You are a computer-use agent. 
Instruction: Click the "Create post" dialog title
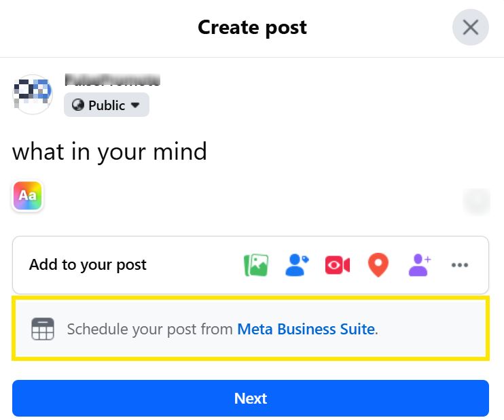pyautogui.click(x=252, y=27)
